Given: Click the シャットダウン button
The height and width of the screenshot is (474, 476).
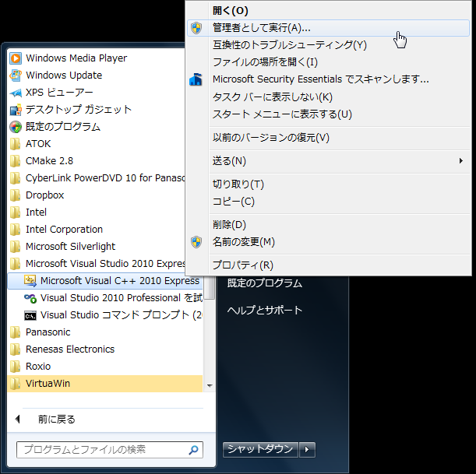Looking at the screenshot, I should click(260, 449).
